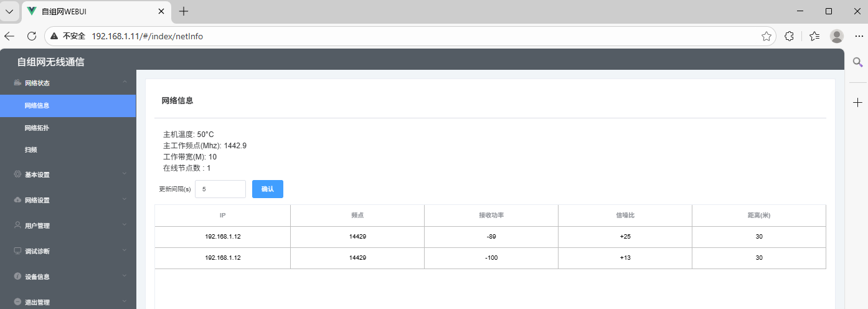Image resolution: width=868 pixels, height=309 pixels.
Task: Expand the 网络设置 menu chevron
Action: point(125,199)
